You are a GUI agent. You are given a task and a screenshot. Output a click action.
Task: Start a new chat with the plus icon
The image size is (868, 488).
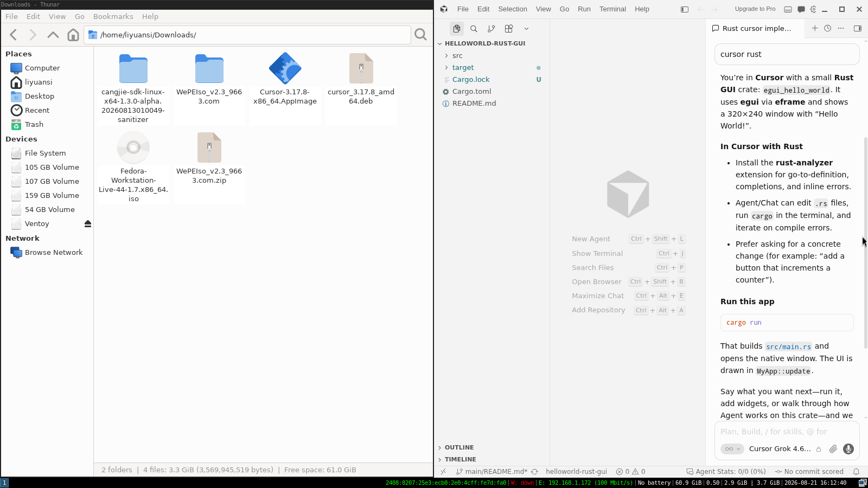(815, 28)
